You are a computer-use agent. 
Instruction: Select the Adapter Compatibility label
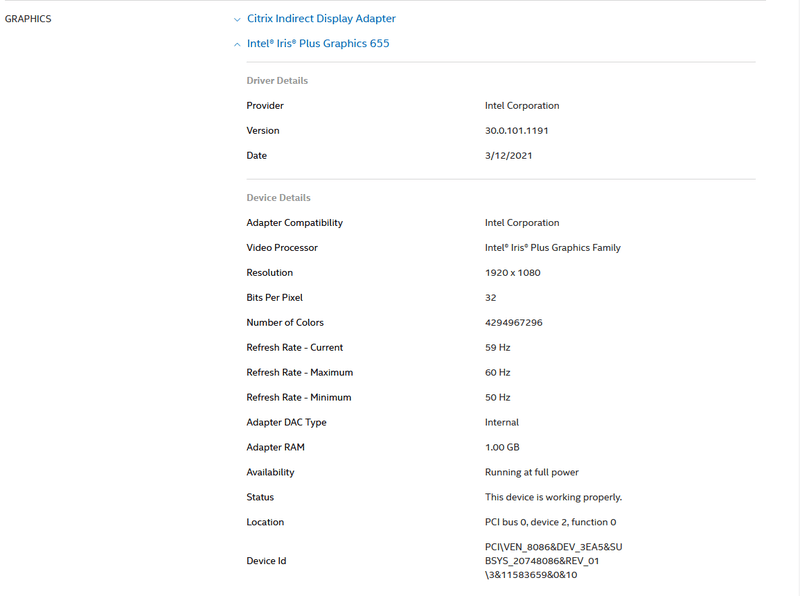pos(294,222)
